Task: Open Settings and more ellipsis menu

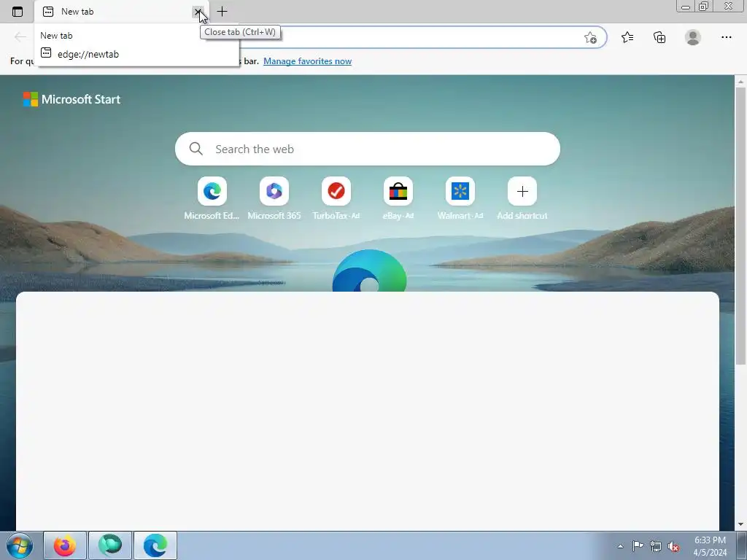Action: pyautogui.click(x=726, y=37)
